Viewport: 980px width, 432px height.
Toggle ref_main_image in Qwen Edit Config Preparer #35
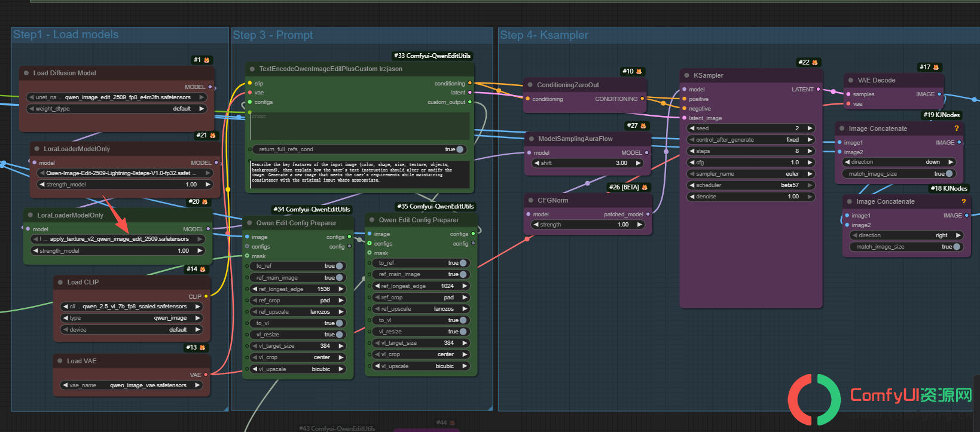click(x=463, y=274)
